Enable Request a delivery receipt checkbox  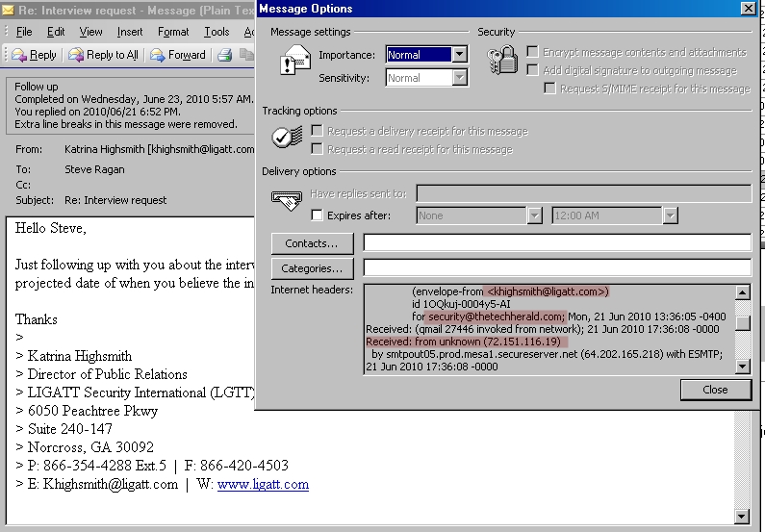pos(317,130)
